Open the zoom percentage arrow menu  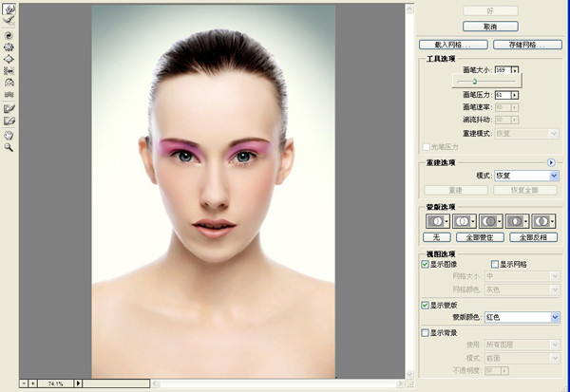tap(78, 383)
